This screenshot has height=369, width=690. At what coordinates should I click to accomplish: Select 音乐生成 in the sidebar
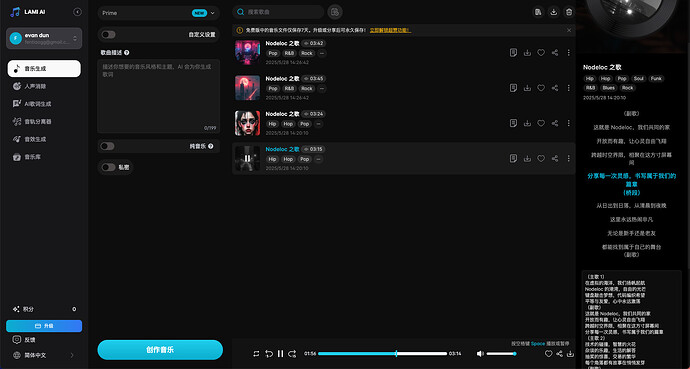[x=44, y=69]
